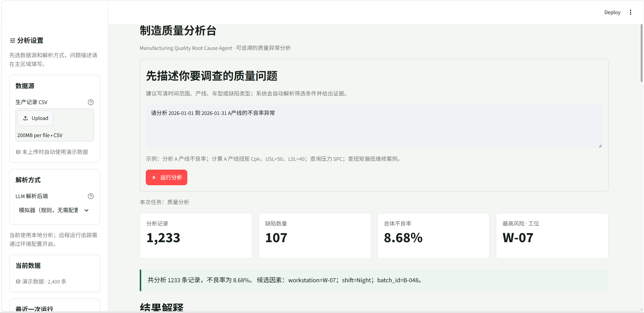Click the 分析记录 1,233 metric card
This screenshot has width=644, height=313.
(196, 236)
